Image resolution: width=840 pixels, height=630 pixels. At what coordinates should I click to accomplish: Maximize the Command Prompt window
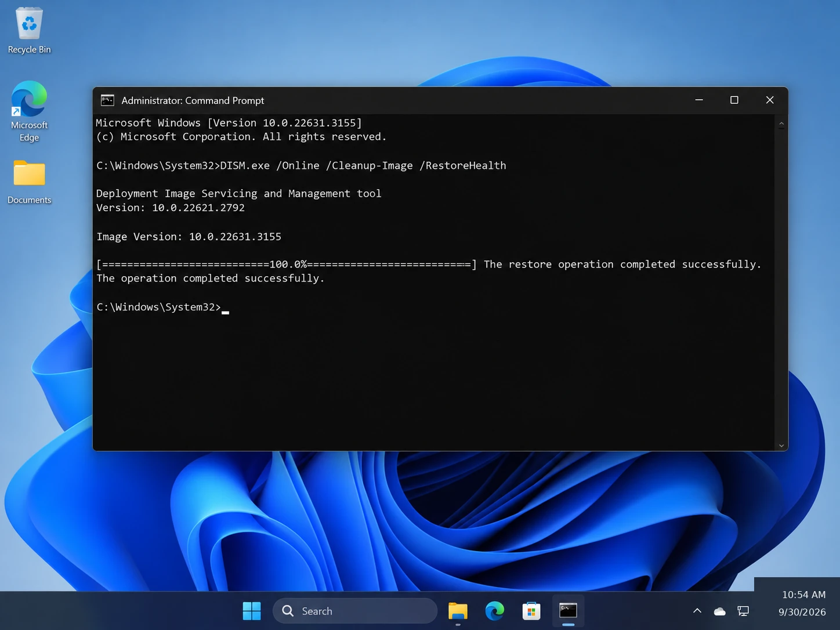coord(734,100)
